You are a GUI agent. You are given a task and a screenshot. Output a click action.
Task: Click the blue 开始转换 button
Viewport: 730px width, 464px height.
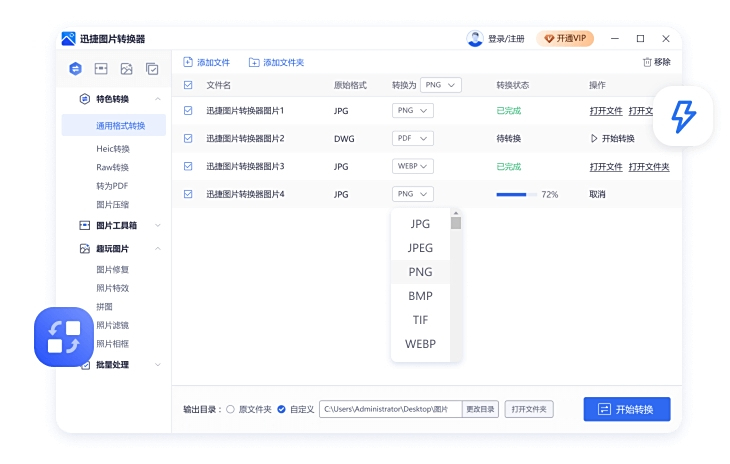[627, 409]
